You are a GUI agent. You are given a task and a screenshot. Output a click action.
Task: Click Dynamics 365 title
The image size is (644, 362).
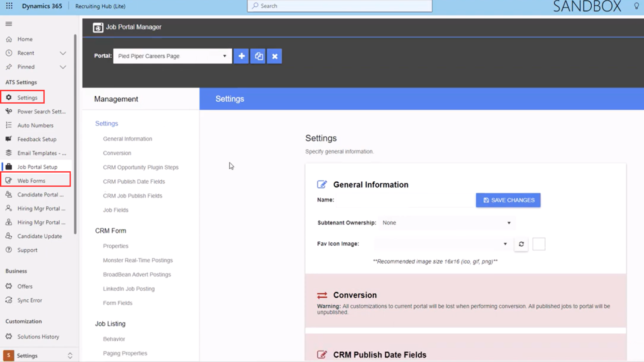click(x=42, y=6)
